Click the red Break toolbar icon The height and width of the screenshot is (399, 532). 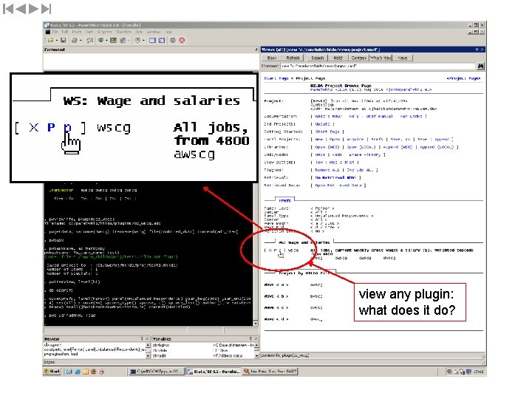[x=182, y=41]
